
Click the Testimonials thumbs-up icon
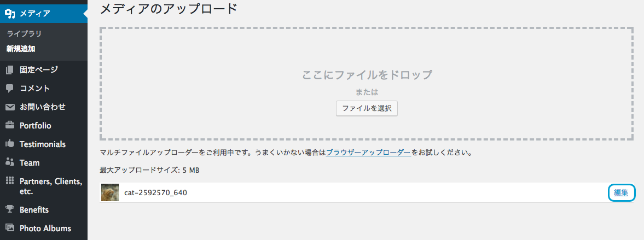(x=10, y=144)
